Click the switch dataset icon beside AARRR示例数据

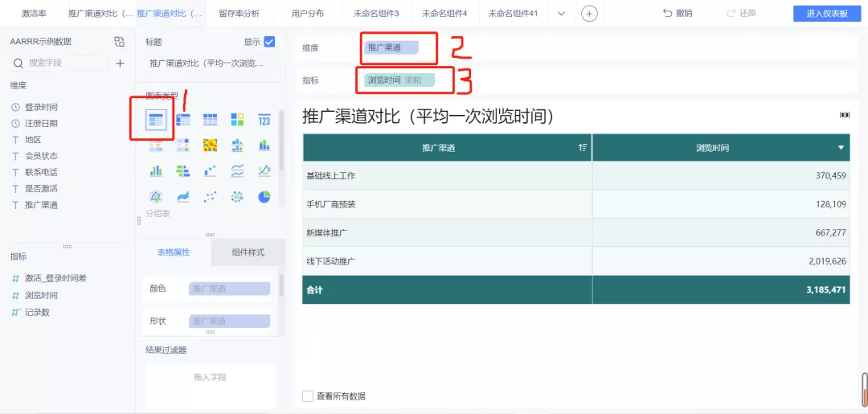pyautogui.click(x=120, y=42)
